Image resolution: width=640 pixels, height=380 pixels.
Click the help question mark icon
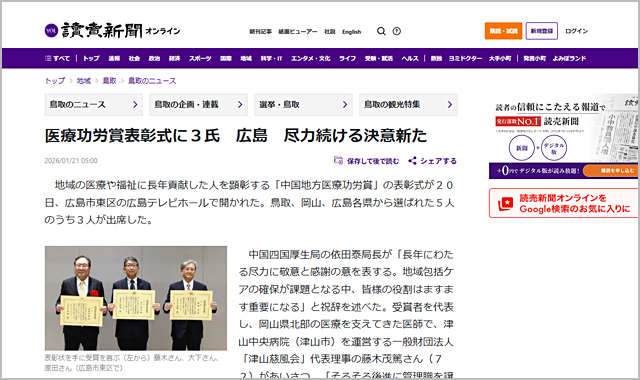[x=397, y=31]
